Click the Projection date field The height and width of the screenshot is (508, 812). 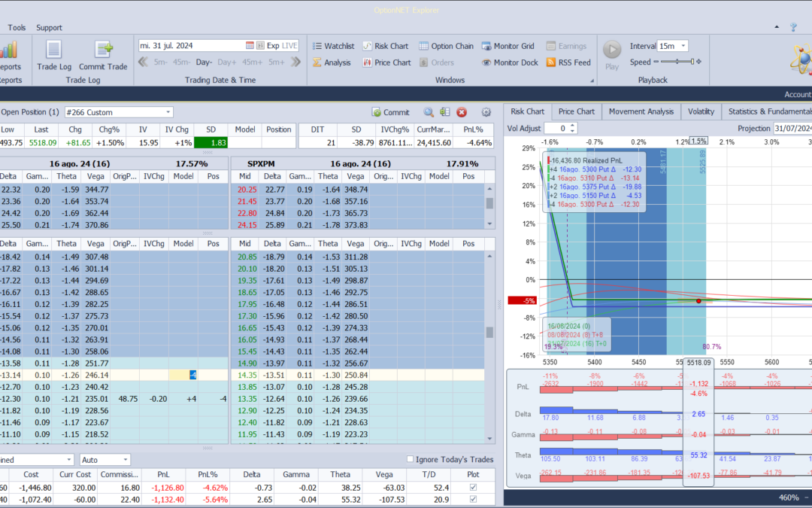click(x=792, y=128)
